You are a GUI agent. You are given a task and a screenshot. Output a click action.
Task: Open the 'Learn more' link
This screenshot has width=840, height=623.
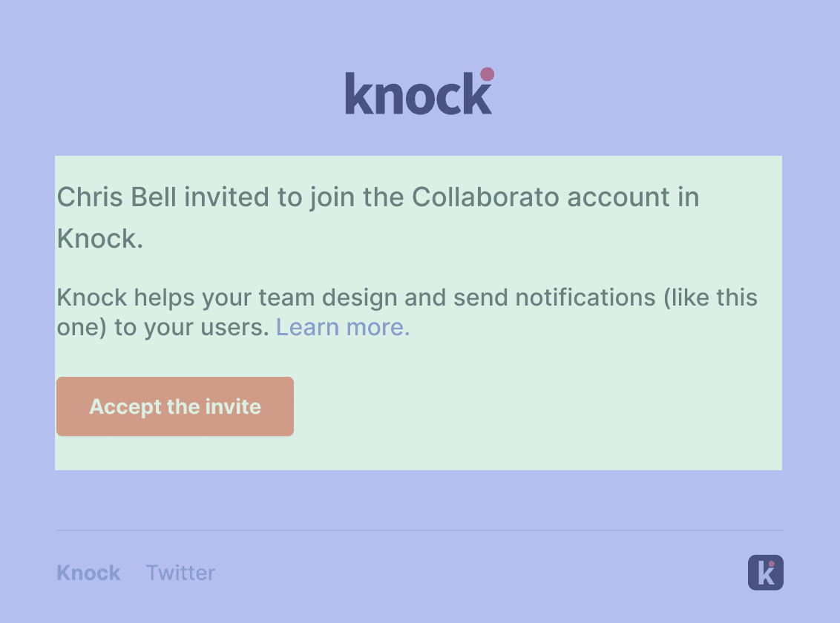tap(342, 326)
